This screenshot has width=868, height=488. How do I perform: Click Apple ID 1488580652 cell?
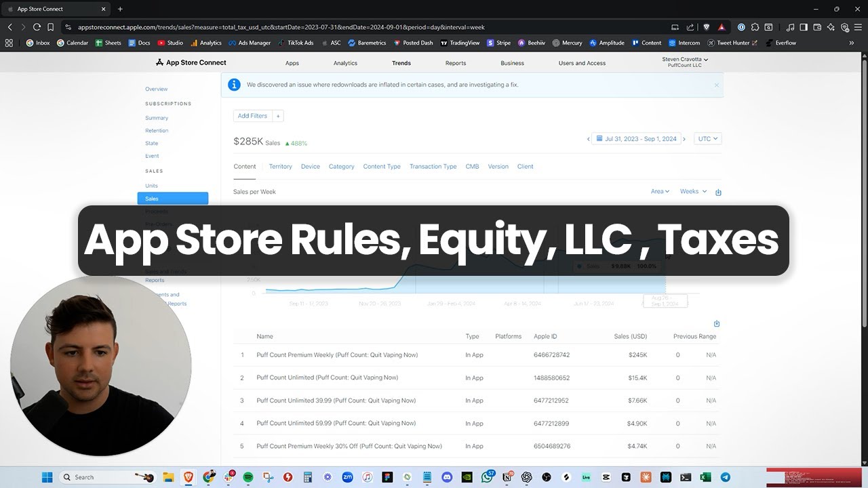click(551, 378)
